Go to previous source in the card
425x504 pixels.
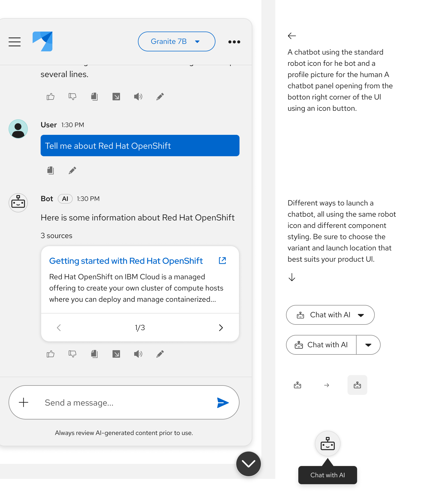pyautogui.click(x=59, y=328)
